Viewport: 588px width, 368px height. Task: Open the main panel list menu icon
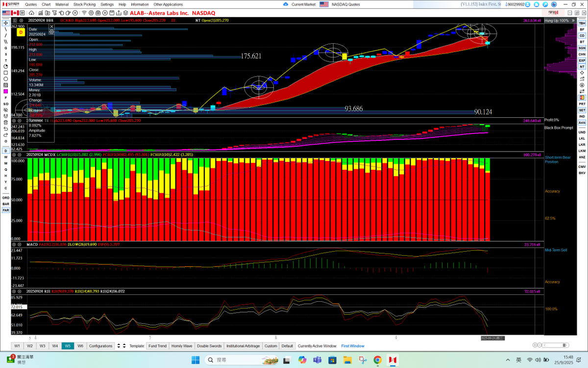(x=15, y=20)
